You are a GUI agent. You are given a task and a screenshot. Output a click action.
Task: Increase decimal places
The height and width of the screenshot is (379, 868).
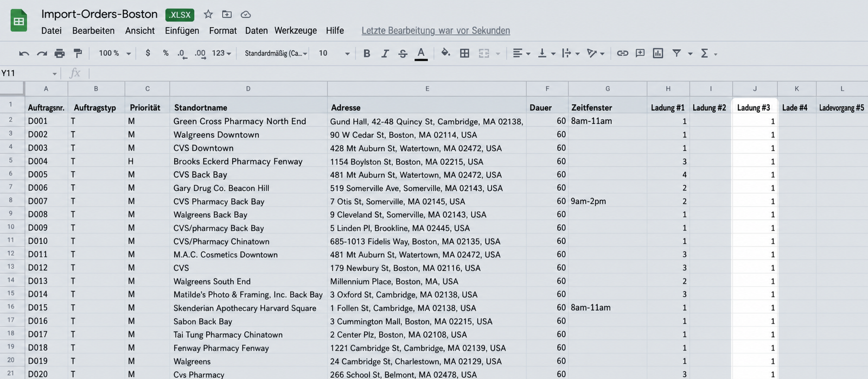(200, 53)
